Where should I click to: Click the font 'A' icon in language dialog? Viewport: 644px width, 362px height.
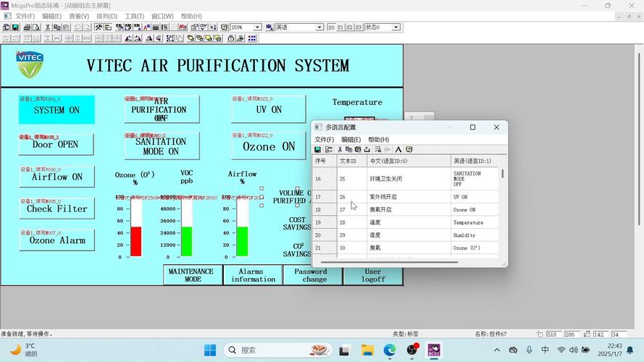(x=398, y=150)
